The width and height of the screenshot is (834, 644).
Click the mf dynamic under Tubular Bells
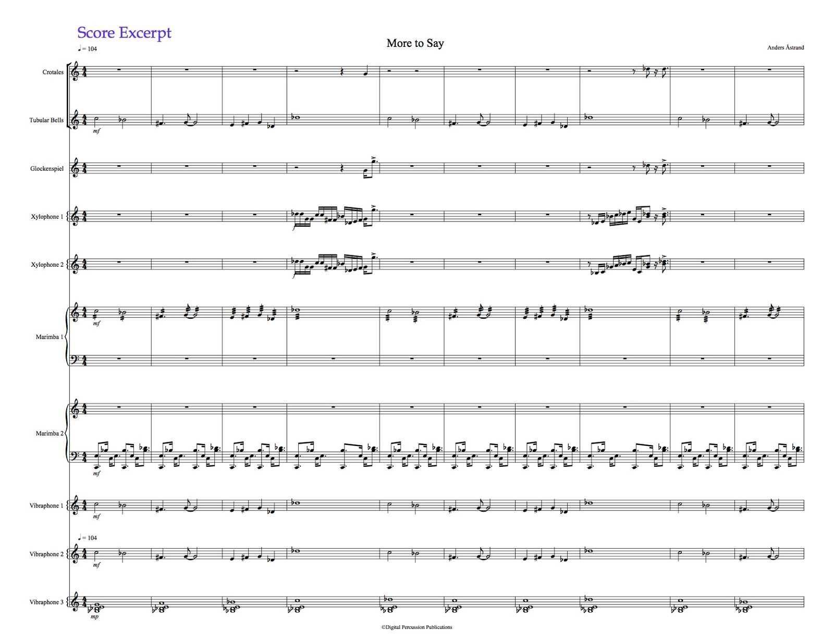coord(96,131)
